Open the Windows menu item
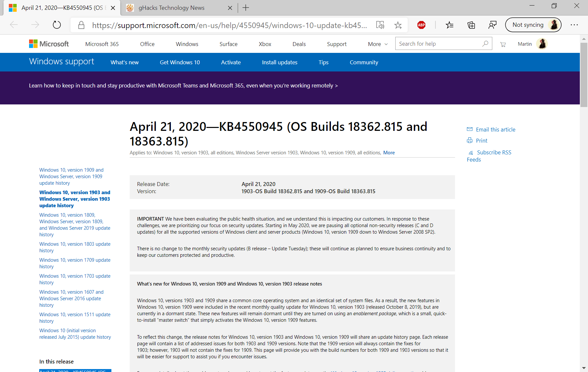The image size is (588, 372). pyautogui.click(x=187, y=44)
